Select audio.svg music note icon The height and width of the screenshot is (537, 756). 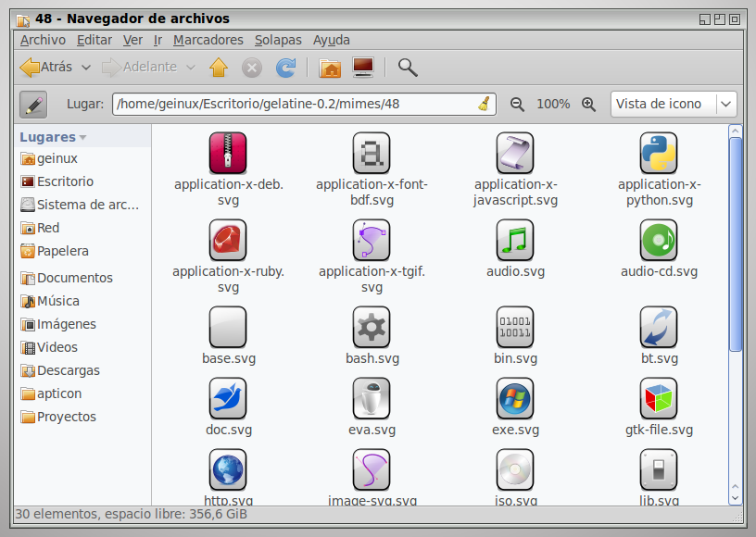click(515, 241)
